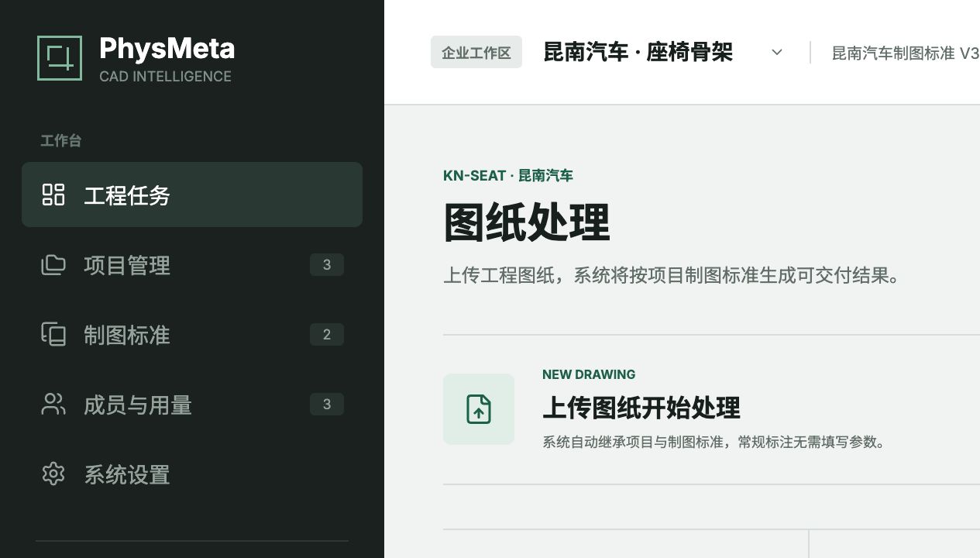Click 昆南汽车 · 座椅骨架 project name
Image resolution: width=980 pixels, height=558 pixels.
pos(638,53)
